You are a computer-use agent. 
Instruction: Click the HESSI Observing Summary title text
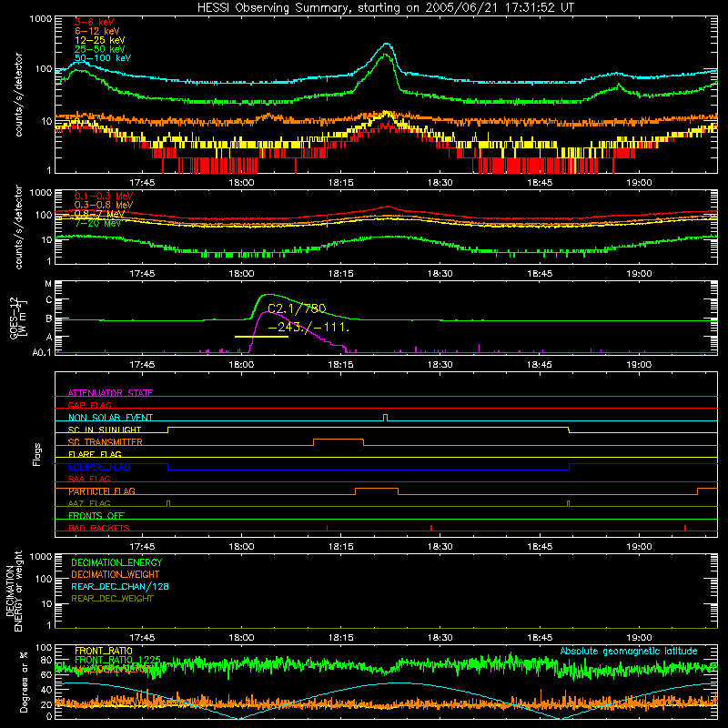click(x=385, y=7)
